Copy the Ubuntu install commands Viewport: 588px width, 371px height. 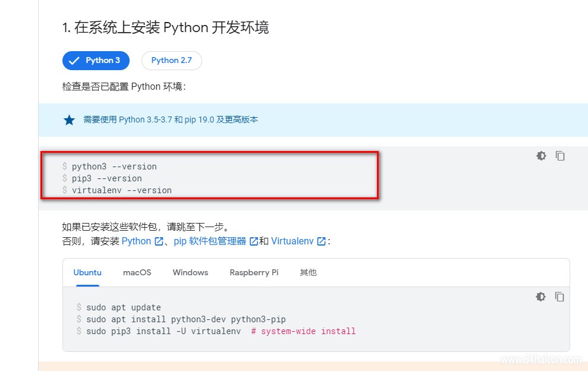pos(559,297)
